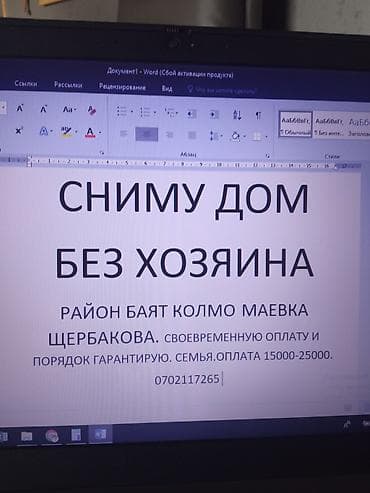Expand the numbering library dropdown arrow
This screenshot has width=370, height=493.
(x=155, y=113)
